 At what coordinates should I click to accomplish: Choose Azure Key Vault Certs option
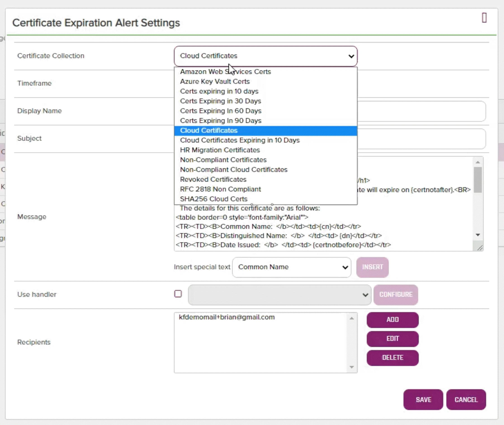(x=215, y=81)
